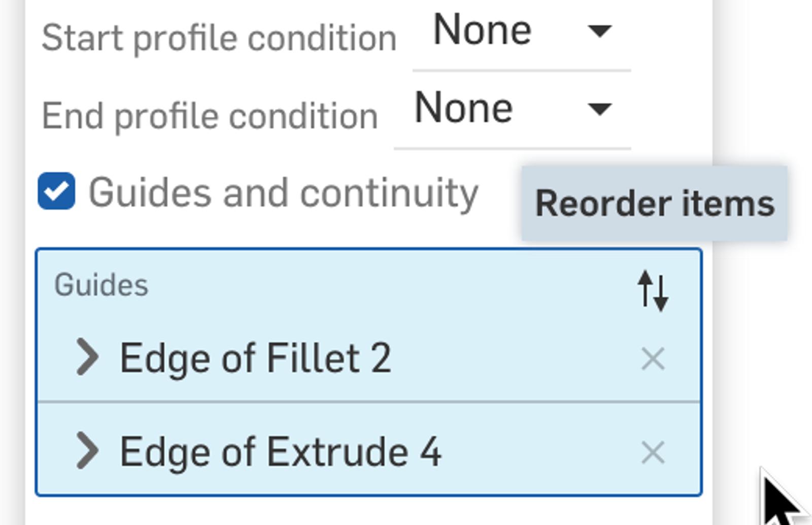Viewport: 812px width, 525px height.
Task: Expand the Edge of Extrude 4 chevron
Action: tap(87, 450)
